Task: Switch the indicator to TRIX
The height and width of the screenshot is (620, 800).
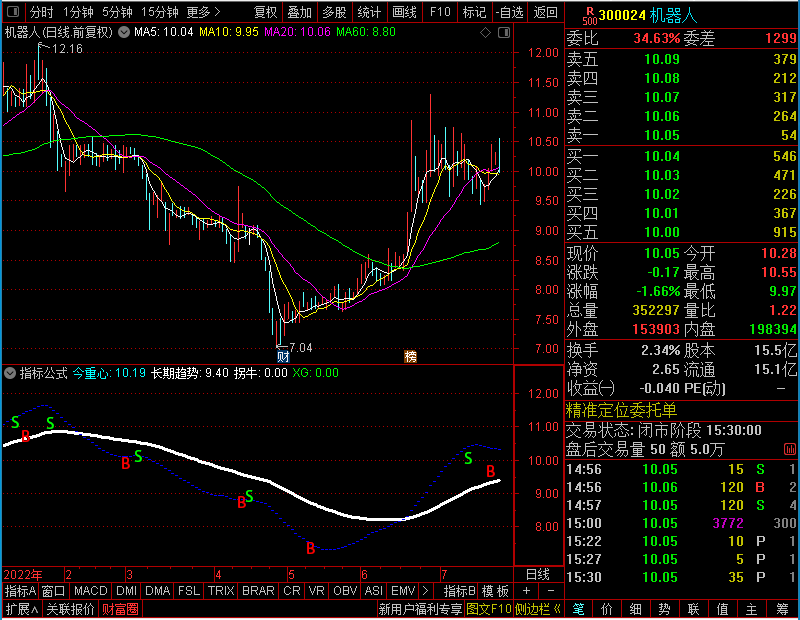Action: (221, 591)
